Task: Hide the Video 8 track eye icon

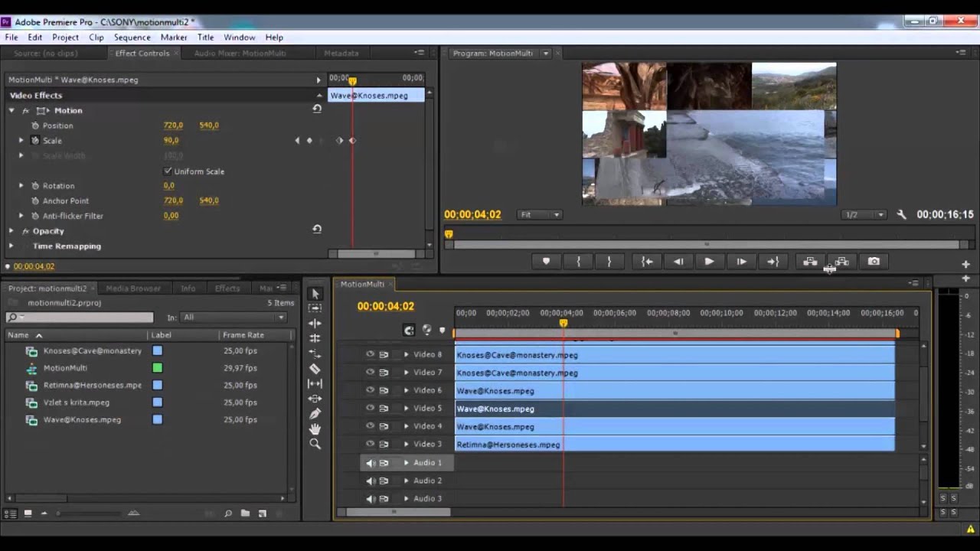Action: (371, 354)
